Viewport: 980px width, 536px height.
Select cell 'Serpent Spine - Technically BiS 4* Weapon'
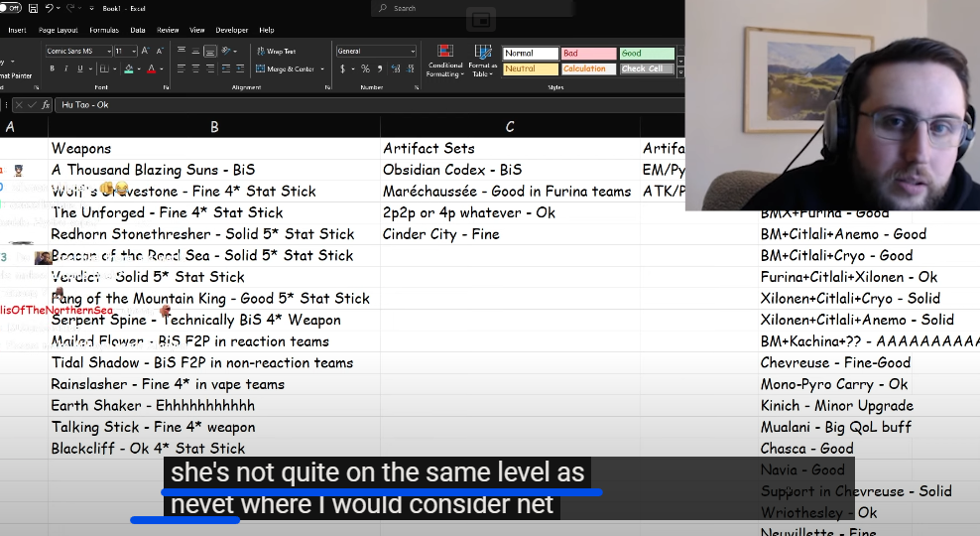tap(214, 320)
